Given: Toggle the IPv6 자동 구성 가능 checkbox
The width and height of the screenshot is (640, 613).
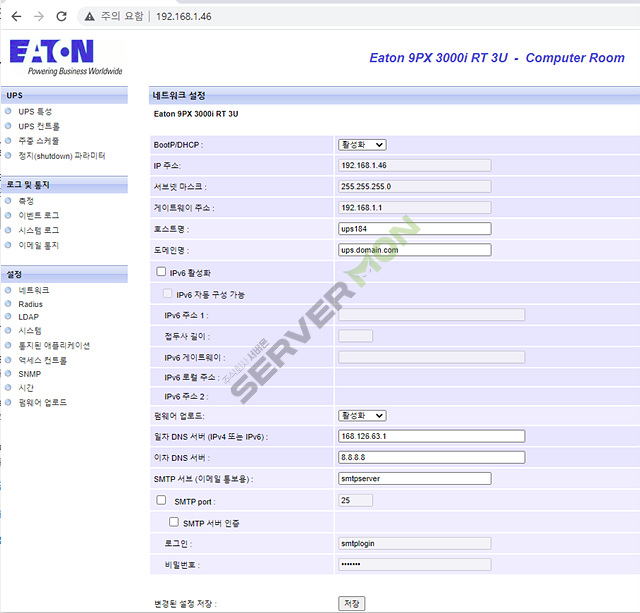Looking at the screenshot, I should pos(167,293).
